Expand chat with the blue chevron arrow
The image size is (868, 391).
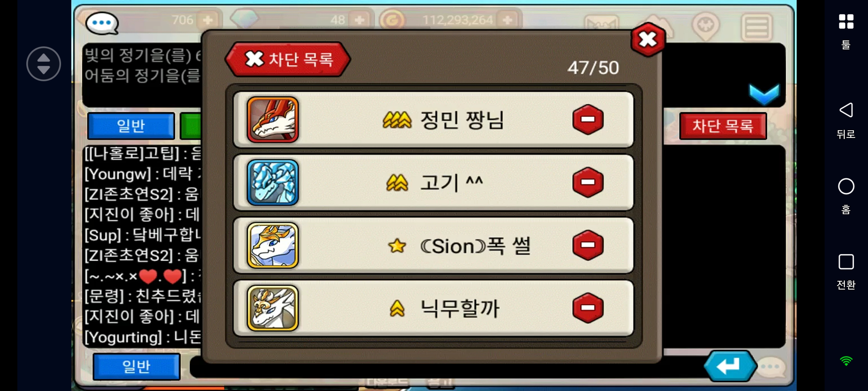764,94
